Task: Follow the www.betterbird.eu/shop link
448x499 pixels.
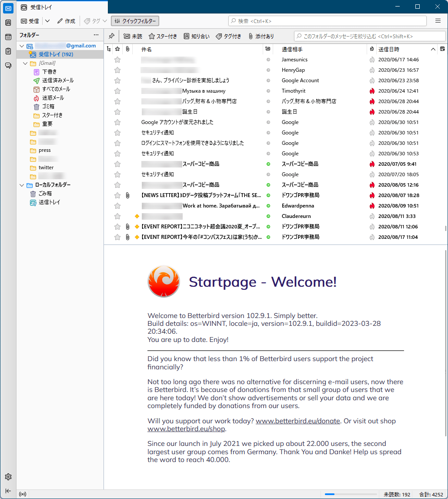Action: point(187,429)
